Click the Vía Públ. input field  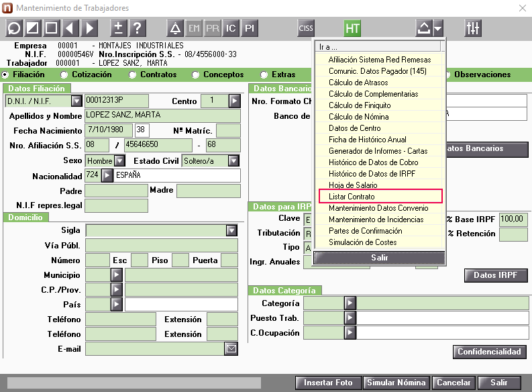pos(162,246)
